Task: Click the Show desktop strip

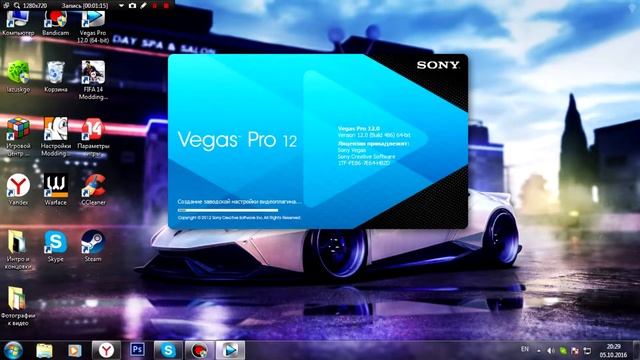Action: pyautogui.click(x=637, y=351)
